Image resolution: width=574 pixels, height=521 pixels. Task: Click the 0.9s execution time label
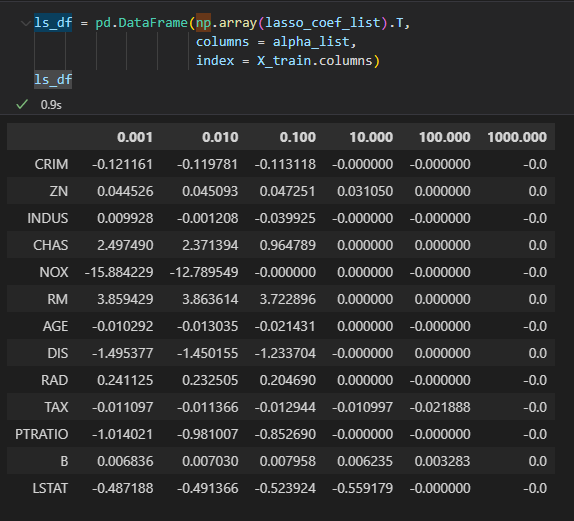[x=51, y=105]
